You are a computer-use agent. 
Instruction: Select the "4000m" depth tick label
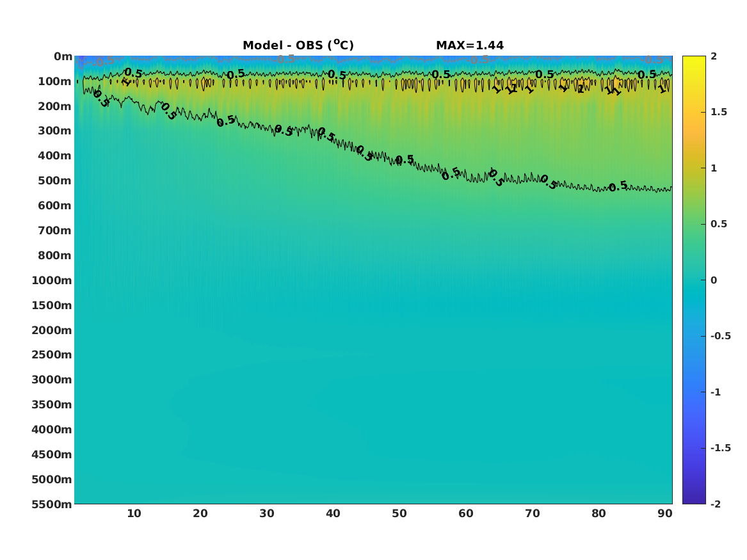click(52, 429)
